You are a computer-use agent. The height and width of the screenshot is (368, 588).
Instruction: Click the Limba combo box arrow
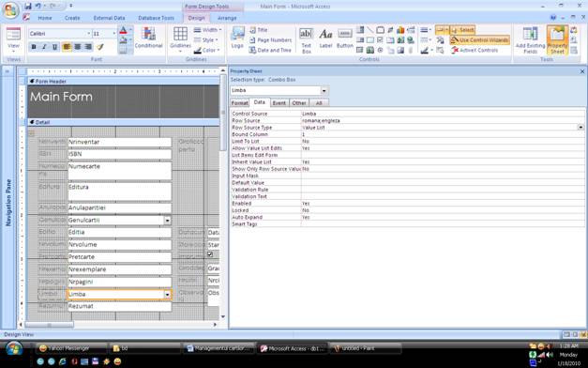[167, 295]
